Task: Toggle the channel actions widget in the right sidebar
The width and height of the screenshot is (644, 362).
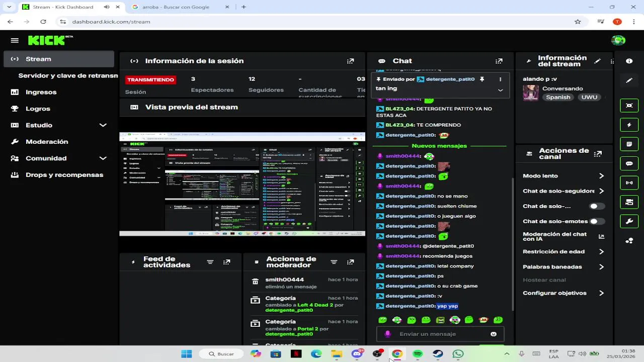Action: pos(629,202)
